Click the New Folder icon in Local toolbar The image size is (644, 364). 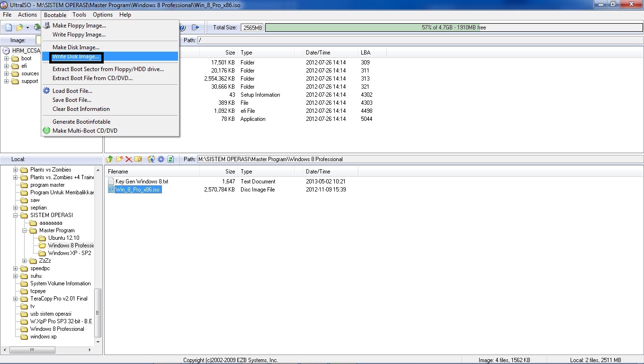[x=119, y=159]
